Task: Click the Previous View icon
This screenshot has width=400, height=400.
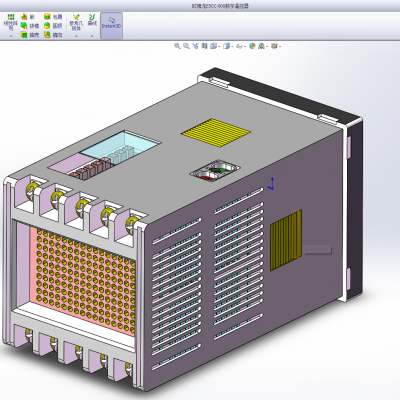Action: pos(196,46)
